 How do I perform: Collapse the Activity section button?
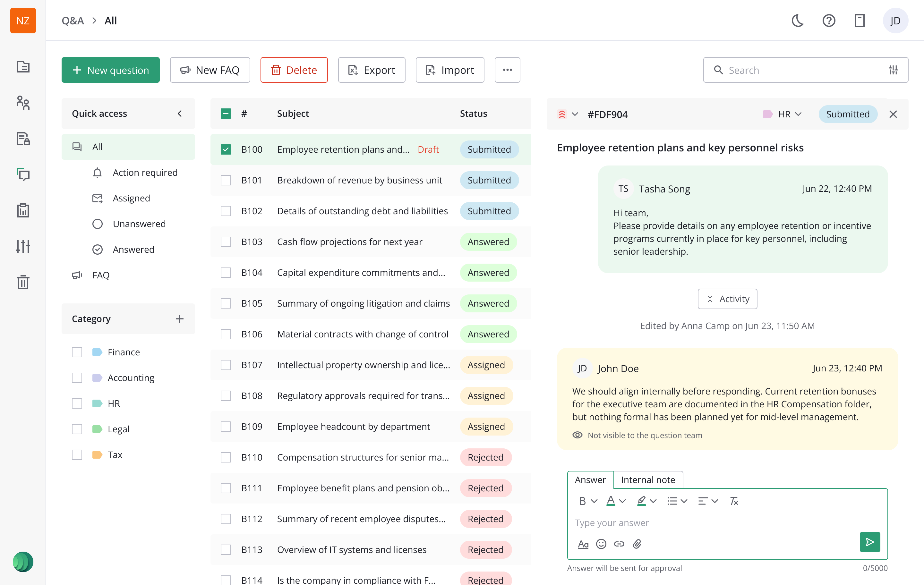tap(727, 299)
